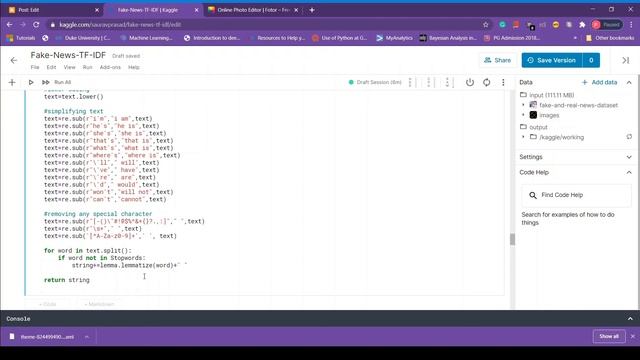Open Chrome three-dot menu
Viewport: 640px width, 360px height.
631,24
